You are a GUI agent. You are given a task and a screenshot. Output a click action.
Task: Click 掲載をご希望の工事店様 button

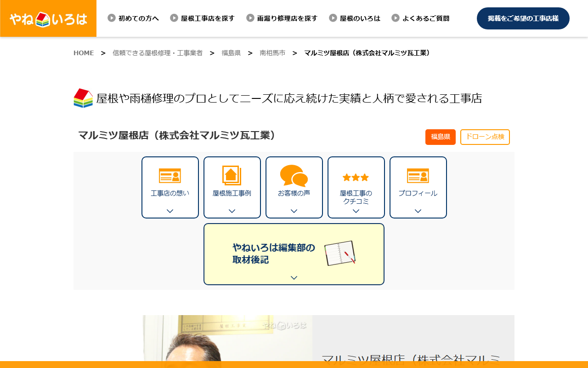pos(523,18)
